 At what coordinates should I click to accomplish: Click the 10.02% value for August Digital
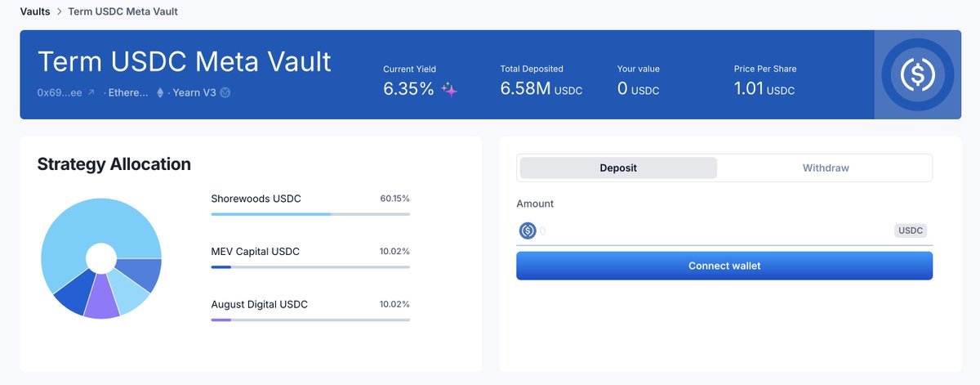pyautogui.click(x=394, y=304)
